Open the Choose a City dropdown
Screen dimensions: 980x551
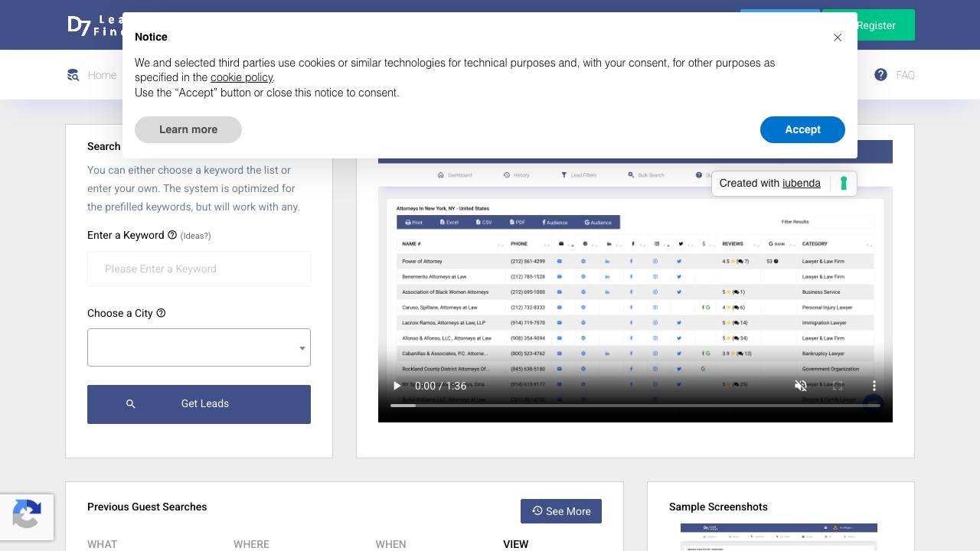199,347
